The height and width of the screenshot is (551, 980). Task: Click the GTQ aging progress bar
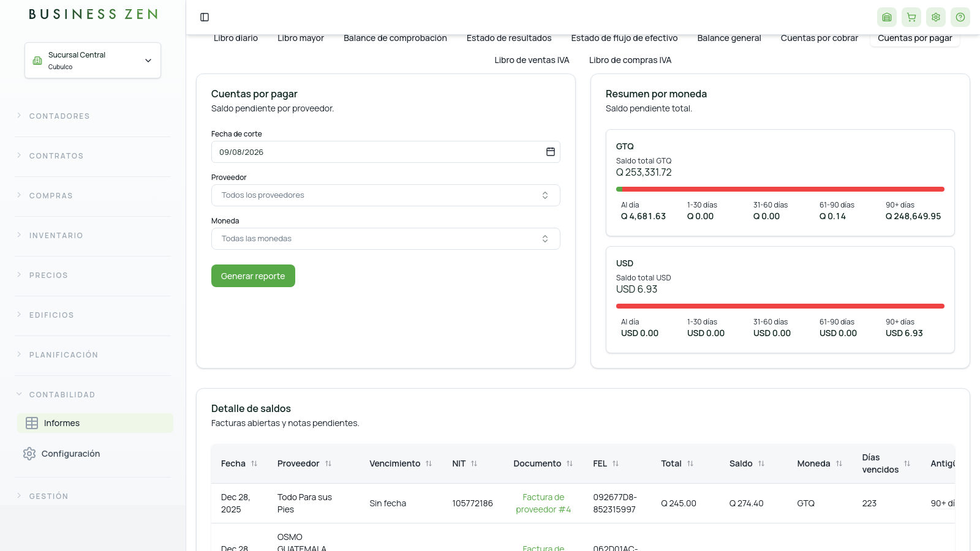click(780, 189)
